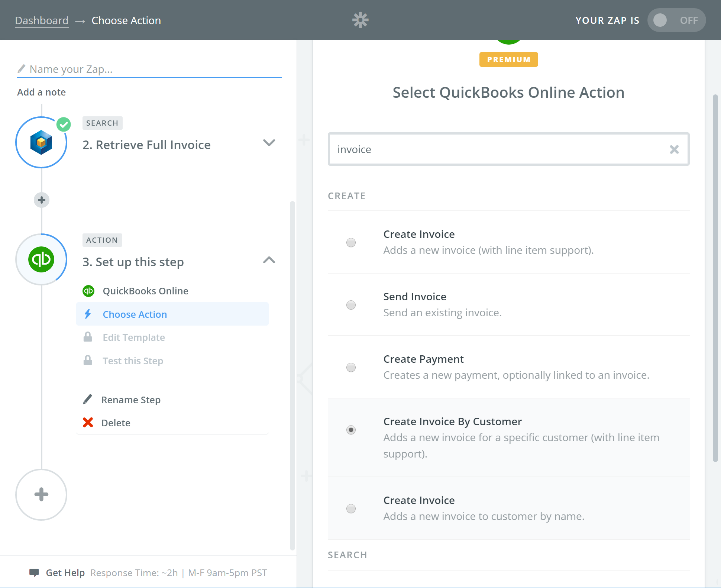Select the Create Payment radio button
The image size is (721, 588).
(351, 368)
